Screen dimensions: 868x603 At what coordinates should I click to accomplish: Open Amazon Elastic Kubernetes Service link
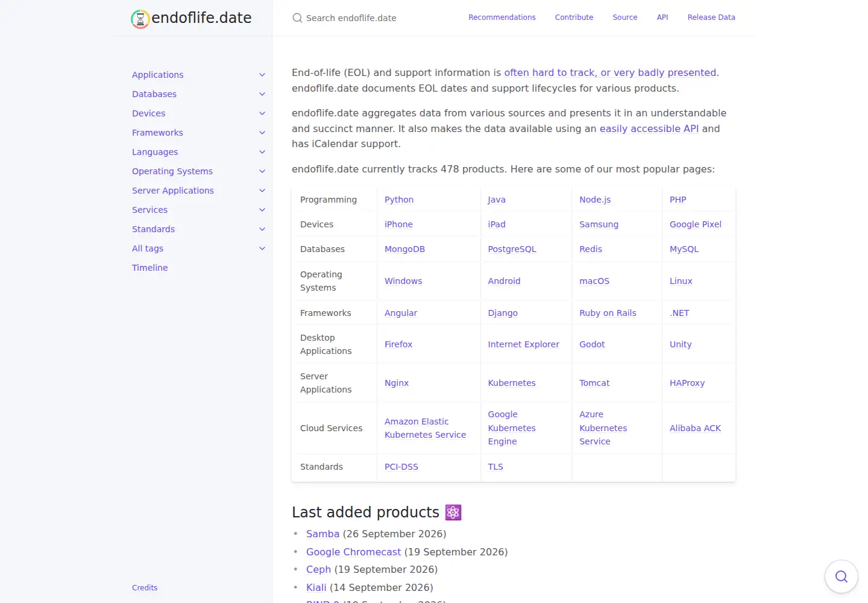pos(425,428)
